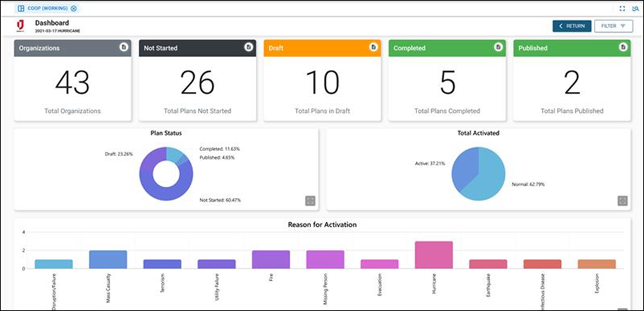The width and height of the screenshot is (644, 311).
Task: Click the Published card report icon
Action: [x=622, y=48]
